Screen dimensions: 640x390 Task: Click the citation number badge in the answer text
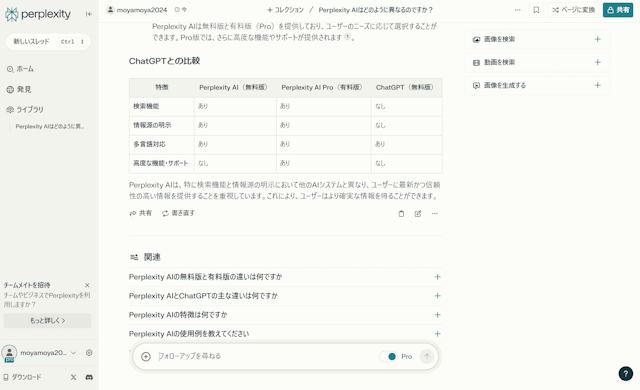click(x=347, y=37)
